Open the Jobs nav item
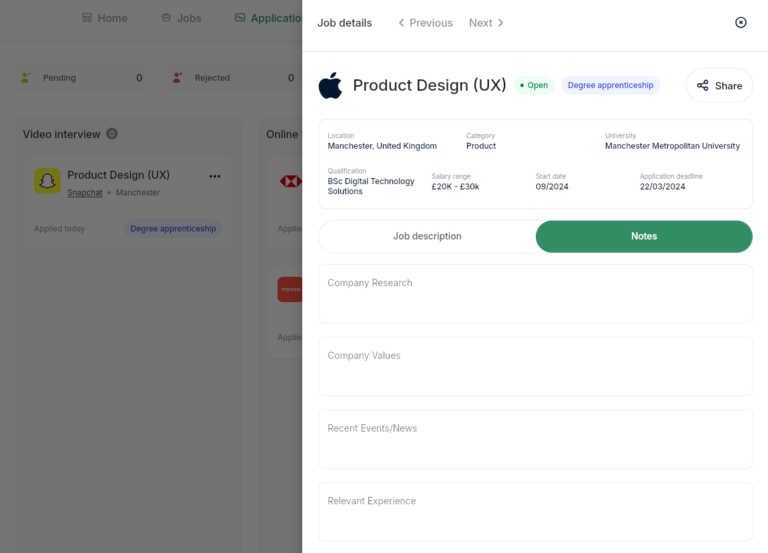768x553 pixels. (x=181, y=18)
